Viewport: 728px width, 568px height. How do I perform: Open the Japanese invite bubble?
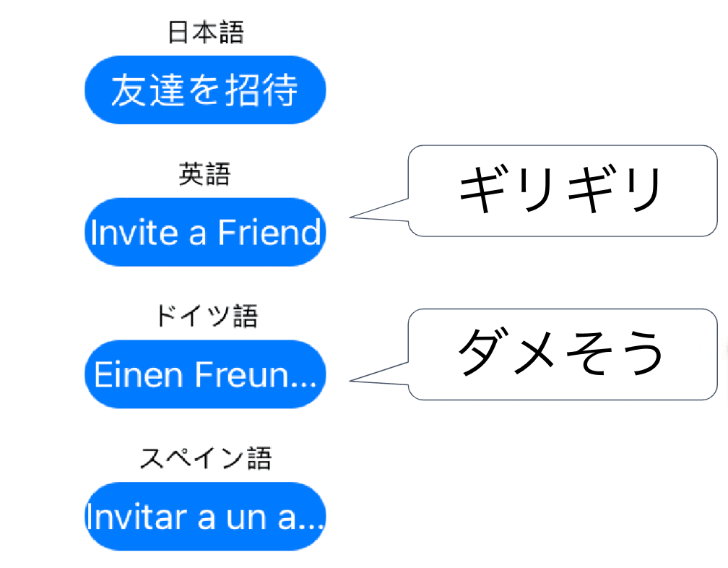tap(206, 90)
